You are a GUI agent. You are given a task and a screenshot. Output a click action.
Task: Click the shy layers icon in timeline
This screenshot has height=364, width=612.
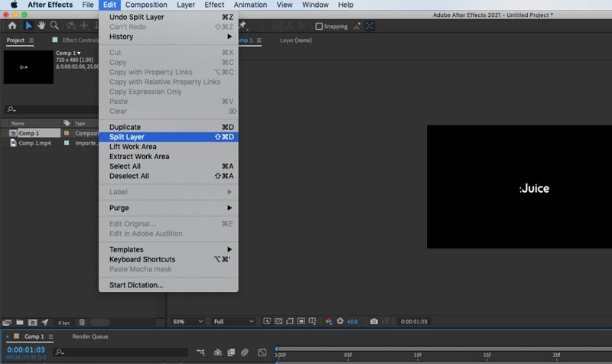tap(218, 353)
